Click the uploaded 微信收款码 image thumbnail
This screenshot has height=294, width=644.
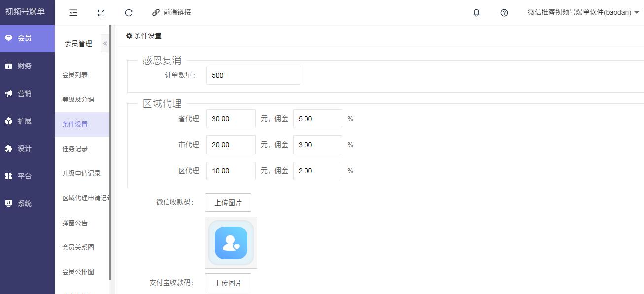pyautogui.click(x=231, y=243)
